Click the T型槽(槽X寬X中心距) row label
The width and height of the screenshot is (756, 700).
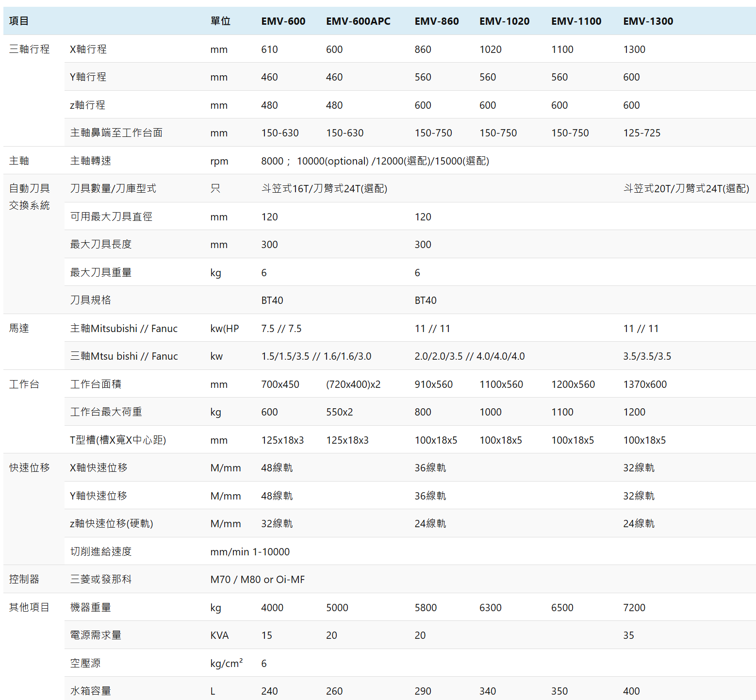coord(118,440)
